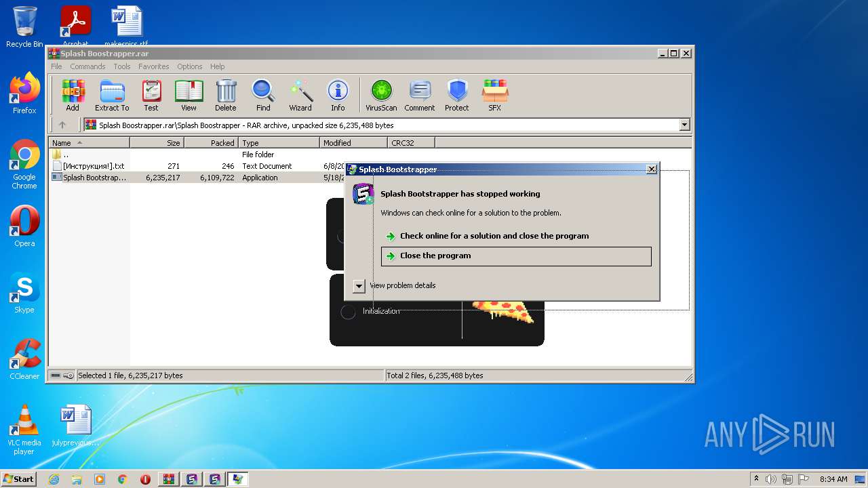Viewport: 868px width, 488px height.
Task: Open the CCleaner desktop shortcut
Action: 24,359
